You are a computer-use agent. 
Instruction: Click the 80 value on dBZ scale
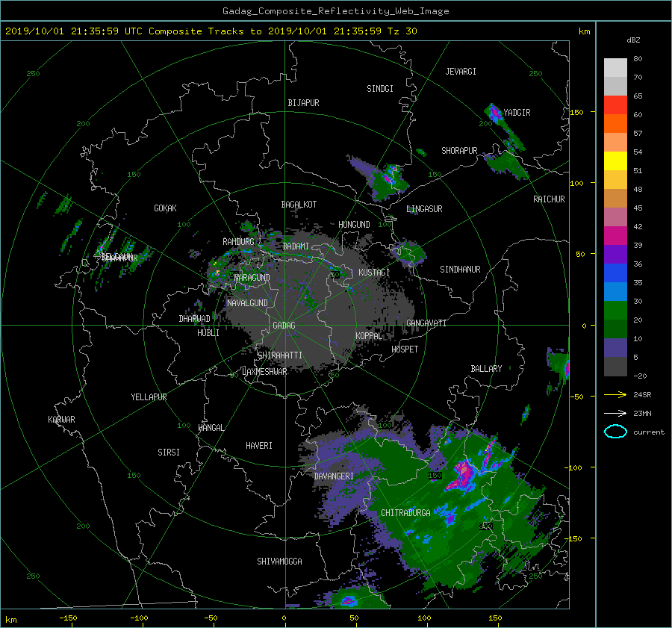pyautogui.click(x=638, y=59)
